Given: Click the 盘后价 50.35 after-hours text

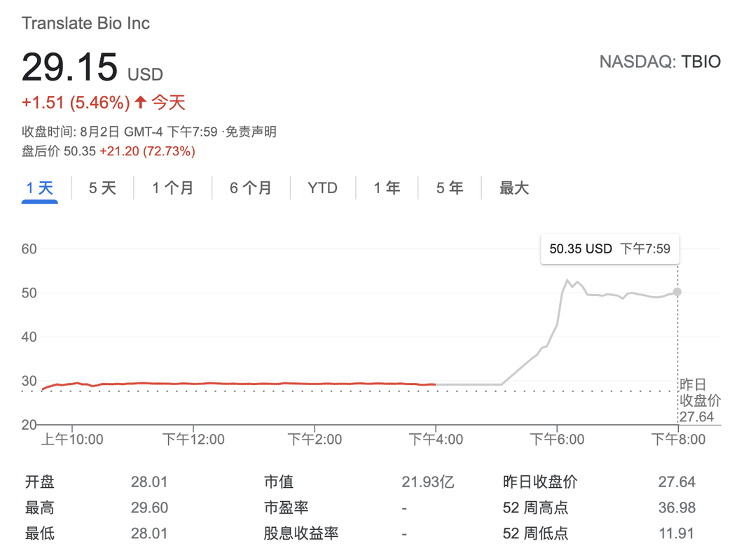Looking at the screenshot, I should click(59, 151).
